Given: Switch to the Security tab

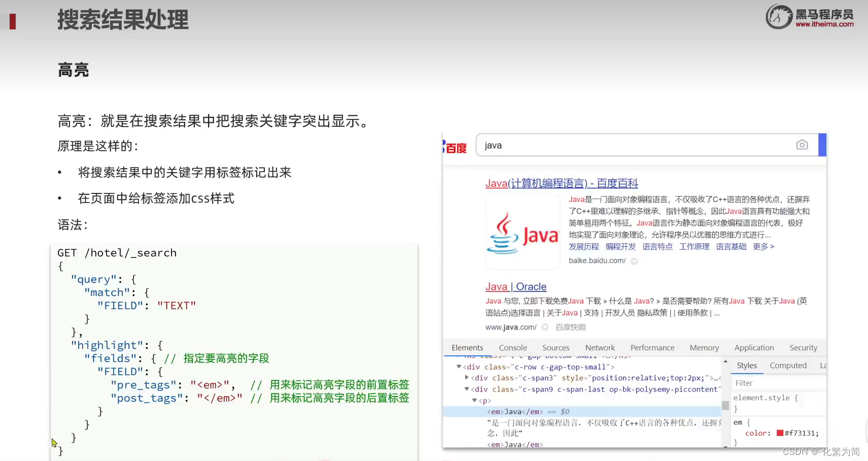Looking at the screenshot, I should pyautogui.click(x=804, y=348).
